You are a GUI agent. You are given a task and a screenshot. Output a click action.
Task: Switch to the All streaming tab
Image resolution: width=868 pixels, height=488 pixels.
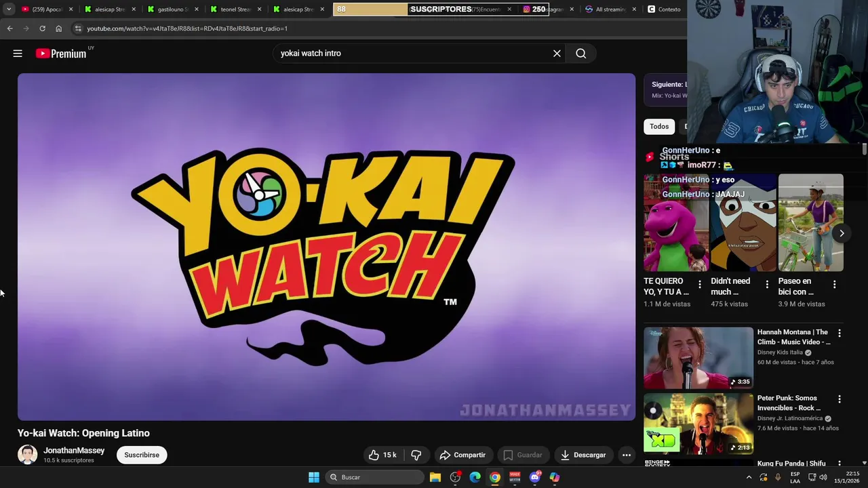click(610, 9)
